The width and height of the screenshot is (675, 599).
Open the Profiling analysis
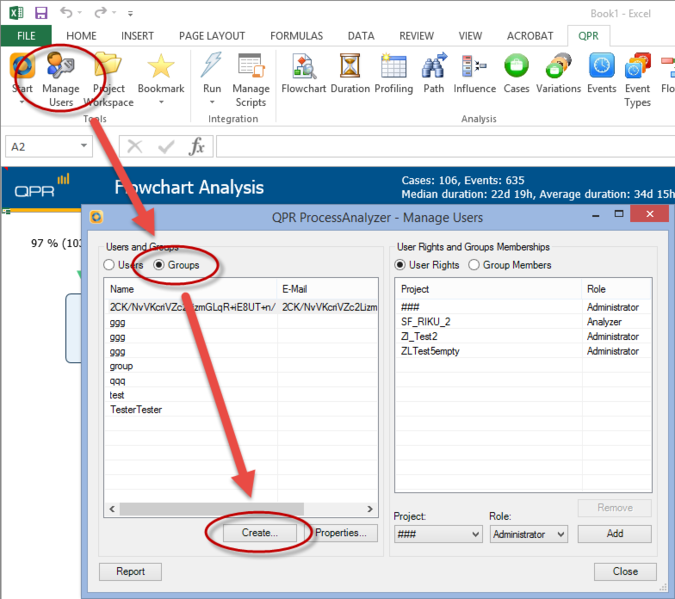tap(393, 73)
